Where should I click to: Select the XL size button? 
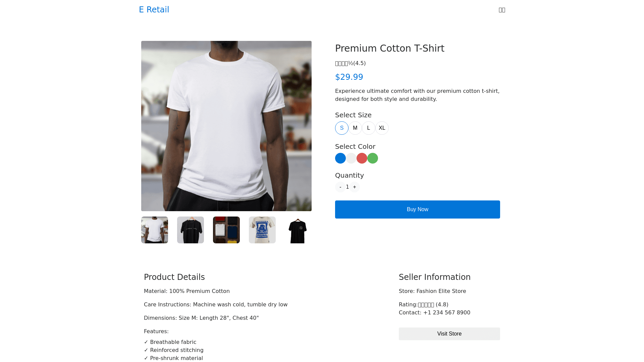(382, 128)
